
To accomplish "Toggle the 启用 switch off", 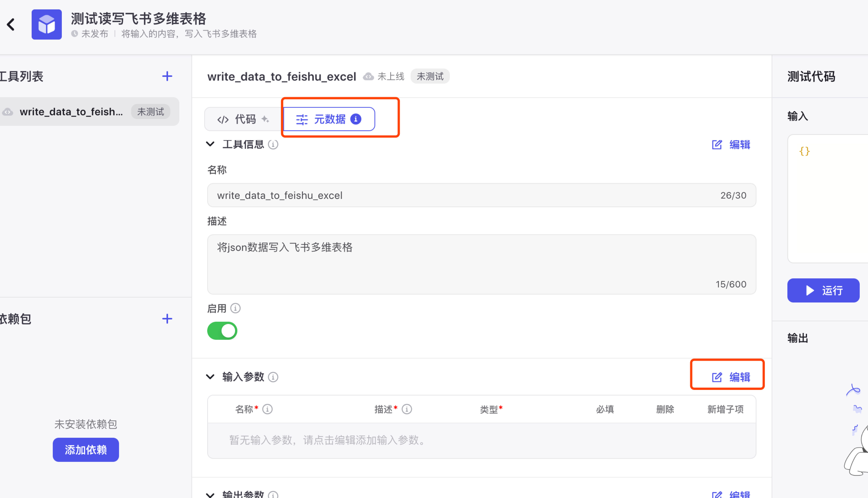I will [x=222, y=331].
